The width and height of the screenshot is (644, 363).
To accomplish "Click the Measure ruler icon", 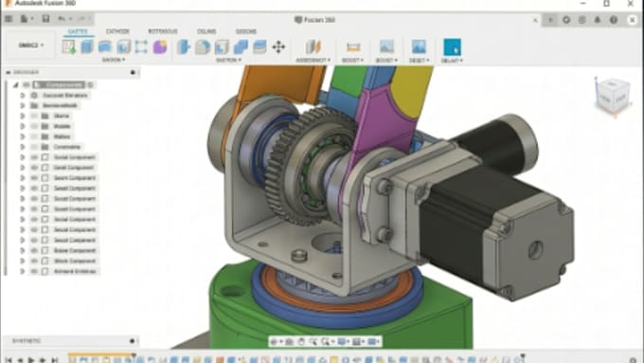I will tap(353, 46).
